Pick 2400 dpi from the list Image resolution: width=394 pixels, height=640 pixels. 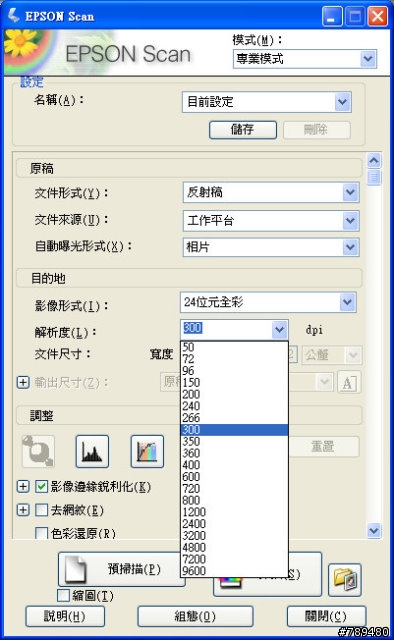tap(234, 524)
